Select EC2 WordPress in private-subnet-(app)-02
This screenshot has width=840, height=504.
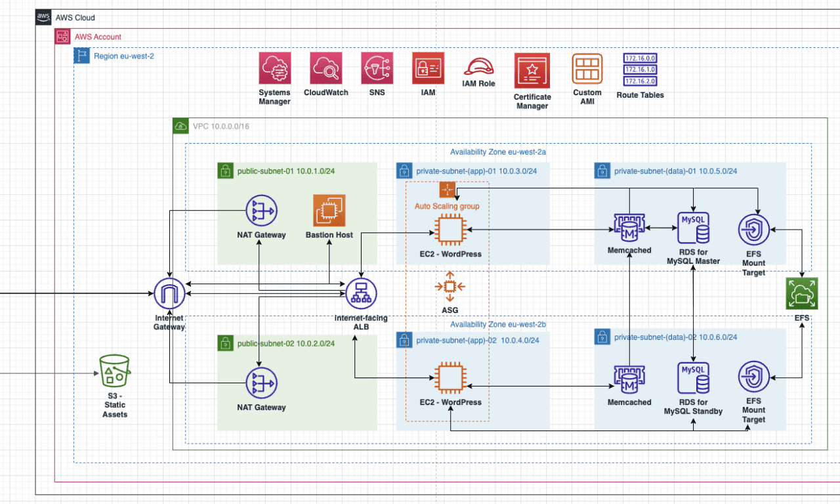point(450,377)
